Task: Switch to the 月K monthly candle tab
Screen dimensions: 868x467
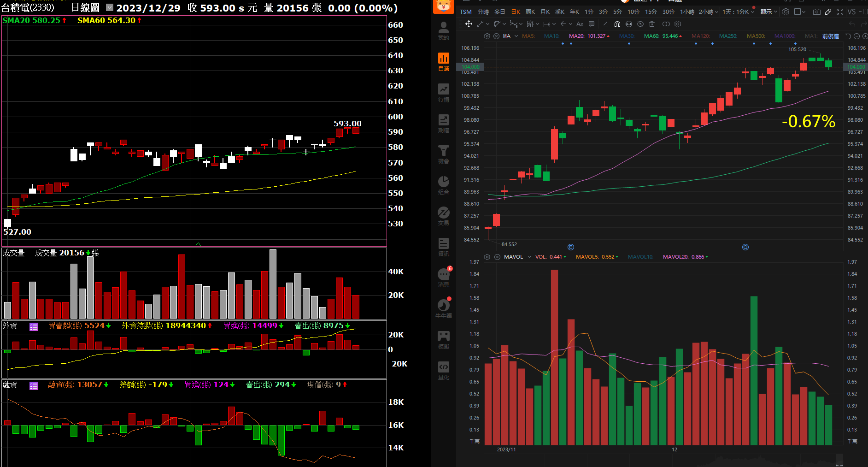Action: pyautogui.click(x=545, y=12)
